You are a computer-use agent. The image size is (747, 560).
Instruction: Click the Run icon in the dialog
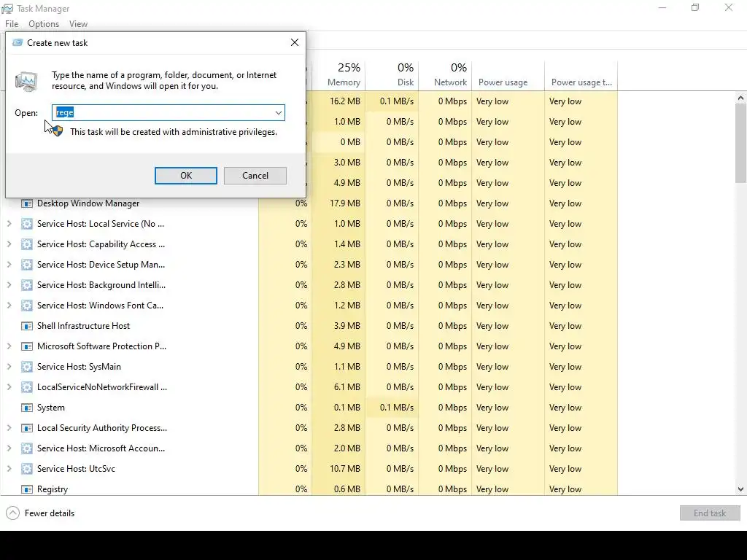[x=26, y=82]
